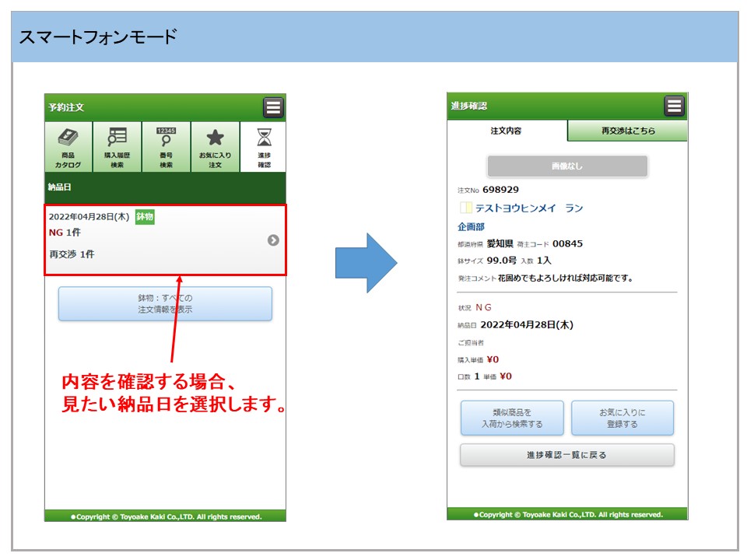Click 鉢物：すべての注文情報を表示 button

165,303
